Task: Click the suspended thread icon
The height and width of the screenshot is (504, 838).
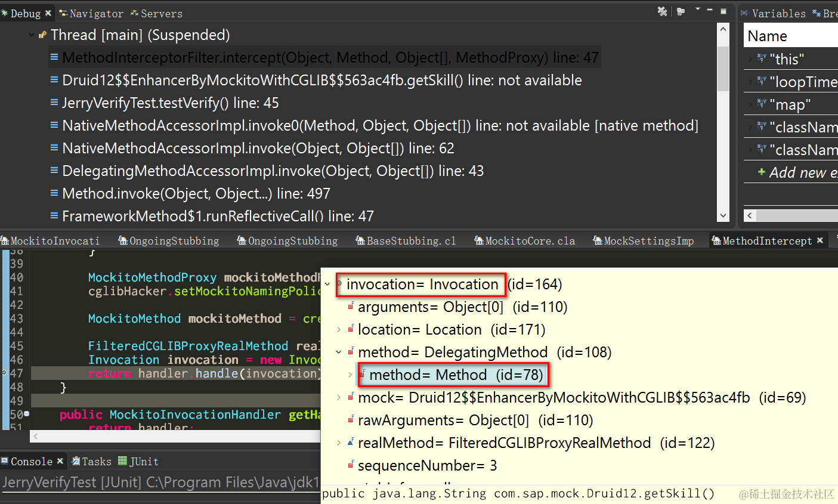Action: coord(42,35)
